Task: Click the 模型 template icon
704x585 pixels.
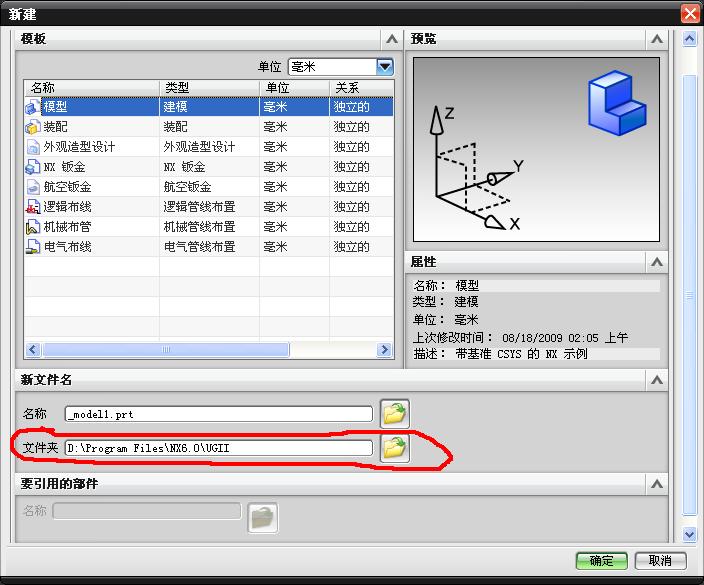Action: pyautogui.click(x=33, y=107)
